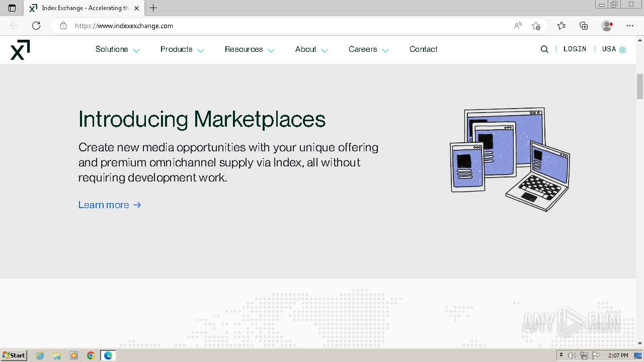Viewport: 644px width, 362px height.
Task: Click the volume speaker tray icon
Action: [x=572, y=355]
